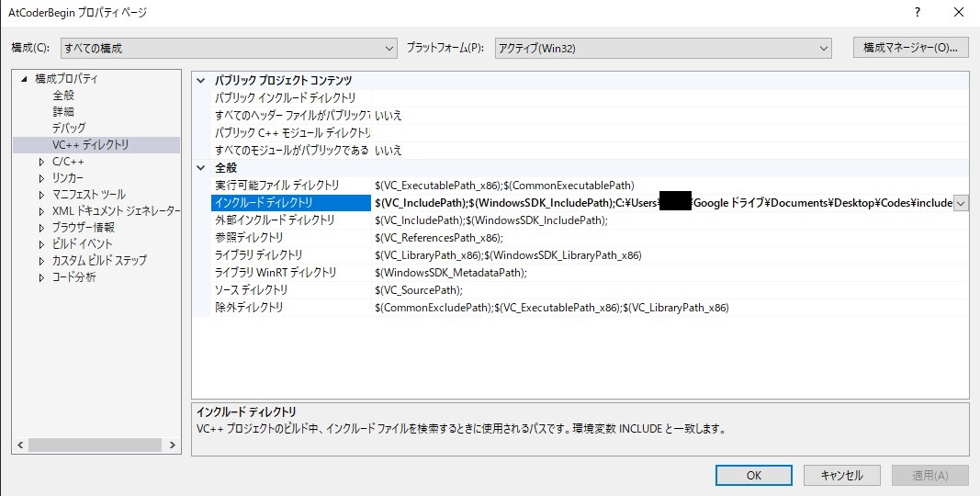Click the $(VC_SourcePath); value

419,290
